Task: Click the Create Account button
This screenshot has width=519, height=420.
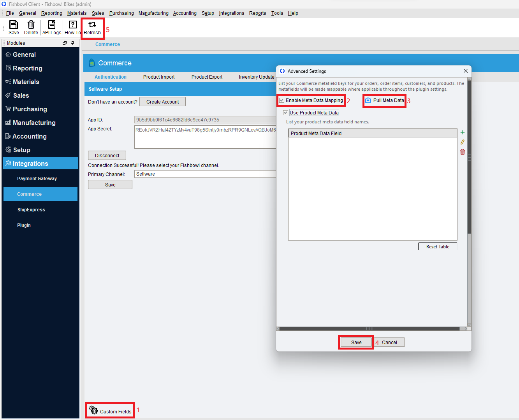Action: (x=162, y=102)
